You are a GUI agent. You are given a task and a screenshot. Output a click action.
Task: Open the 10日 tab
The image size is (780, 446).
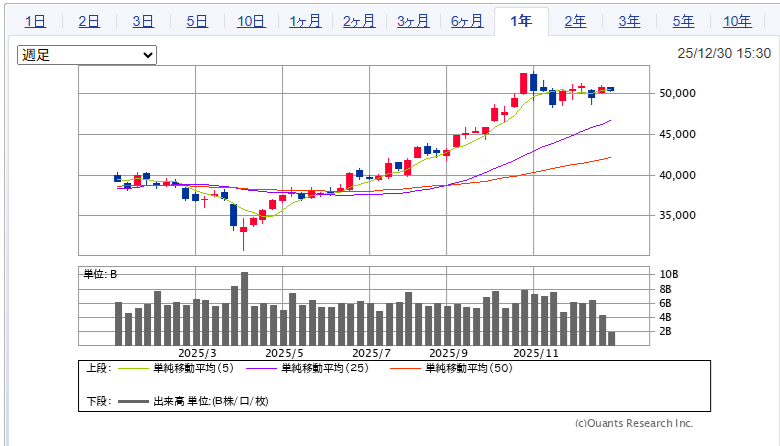(x=251, y=21)
